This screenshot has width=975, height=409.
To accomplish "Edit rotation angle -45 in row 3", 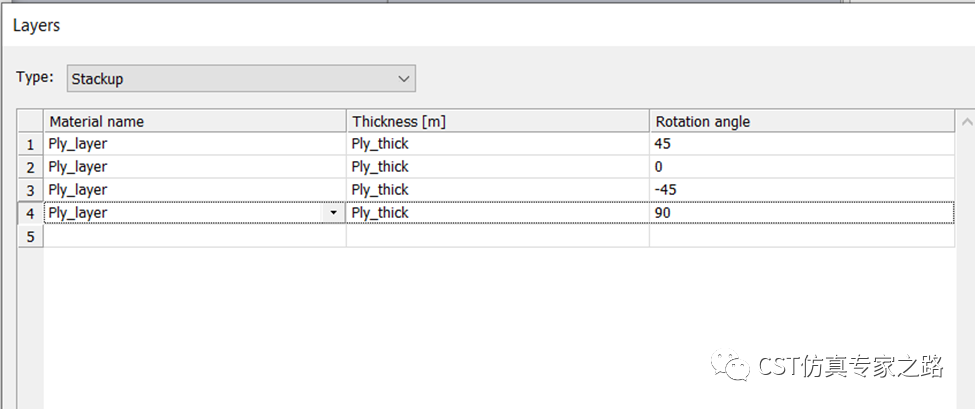I will click(x=802, y=190).
